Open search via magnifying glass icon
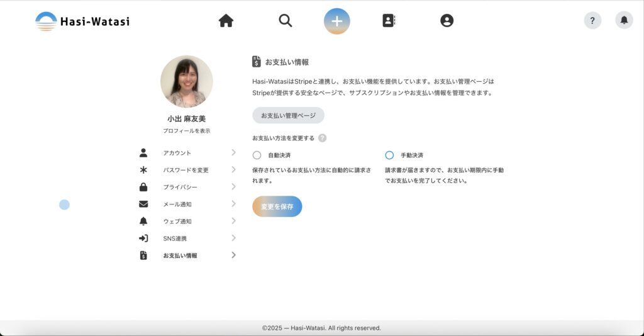 pos(286,21)
